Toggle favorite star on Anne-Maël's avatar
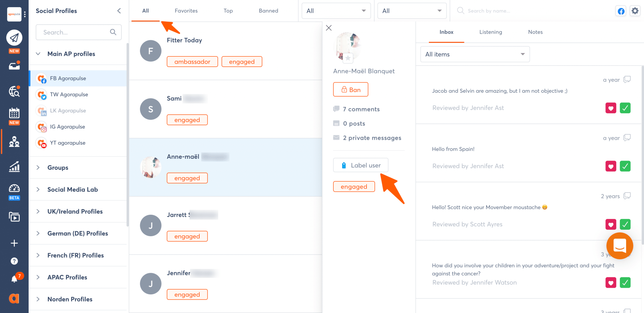The height and width of the screenshot is (313, 644). [348, 58]
